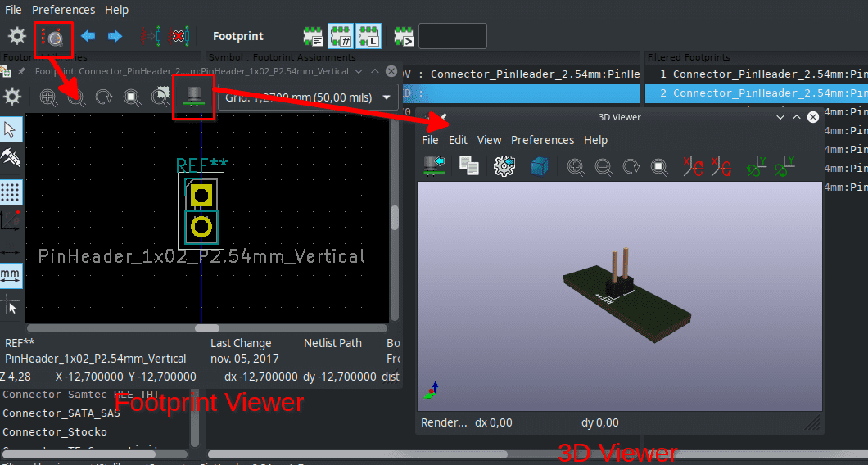Run automatic footprint association icon
The width and height of the screenshot is (868, 465).
(150, 37)
